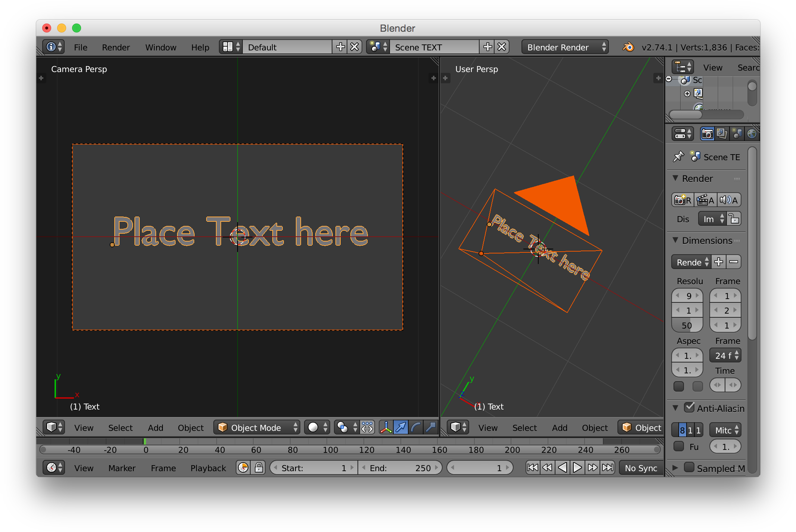Open the Object Mode dropdown in camera view

(257, 427)
